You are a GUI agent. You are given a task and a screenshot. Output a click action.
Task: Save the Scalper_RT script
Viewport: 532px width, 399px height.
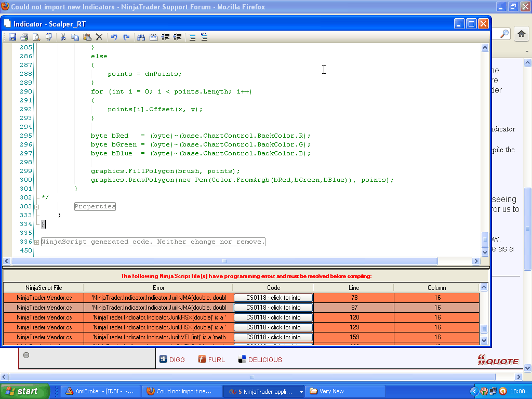[12, 37]
